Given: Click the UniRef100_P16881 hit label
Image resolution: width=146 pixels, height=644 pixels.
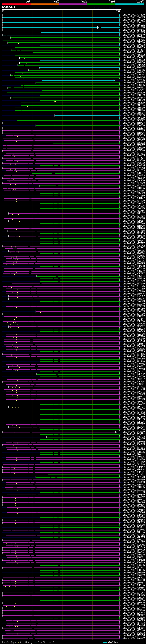Looking at the screenshot, I should click(x=133, y=88).
